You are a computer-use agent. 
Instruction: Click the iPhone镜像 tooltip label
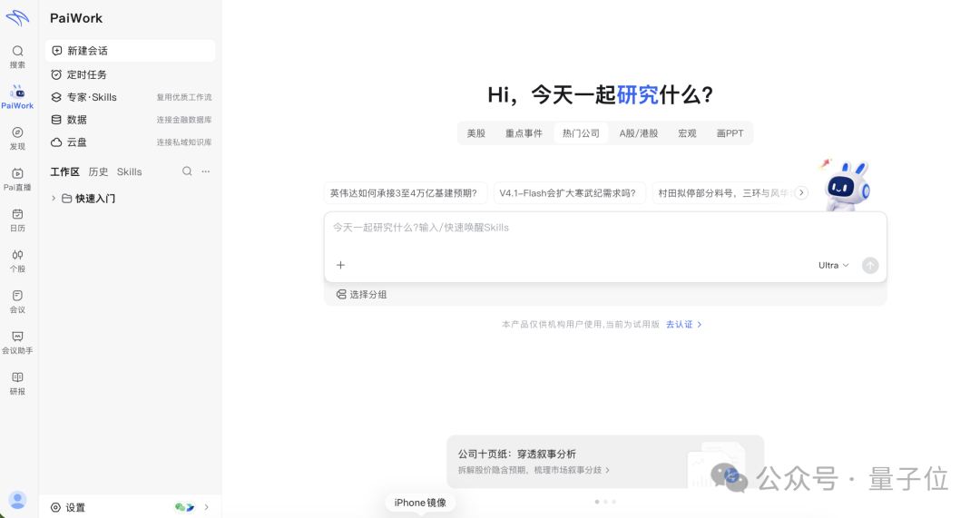pyautogui.click(x=420, y=503)
